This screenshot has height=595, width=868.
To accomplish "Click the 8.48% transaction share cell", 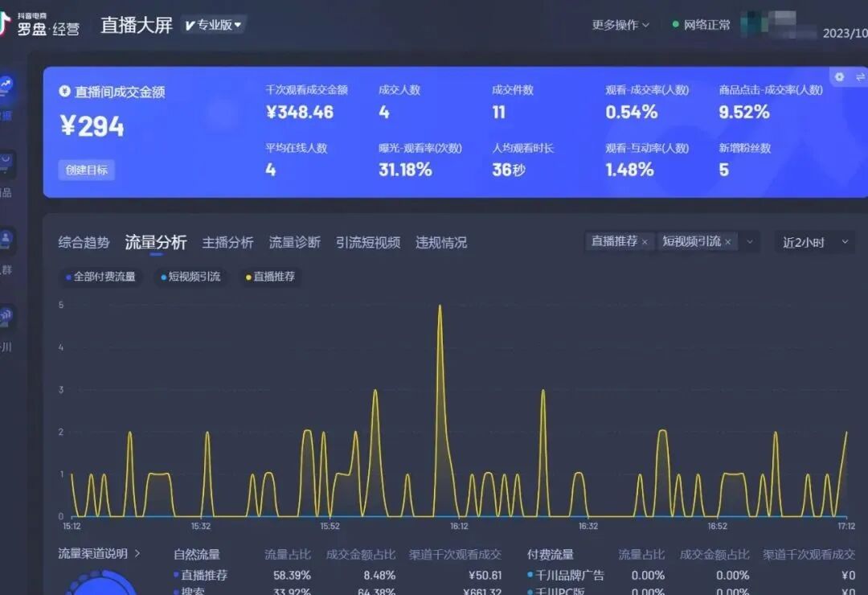I will [x=379, y=575].
